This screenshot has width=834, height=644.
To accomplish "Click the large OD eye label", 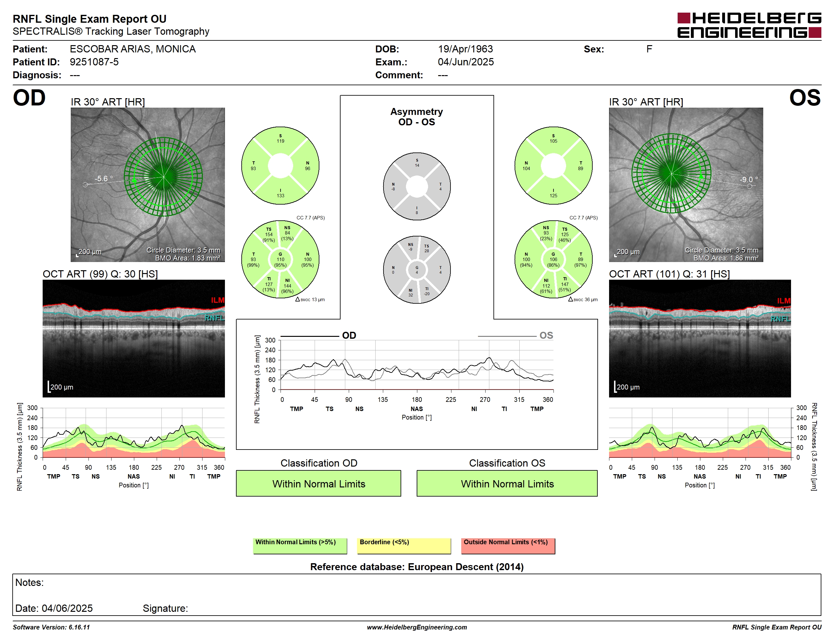I will tap(29, 98).
